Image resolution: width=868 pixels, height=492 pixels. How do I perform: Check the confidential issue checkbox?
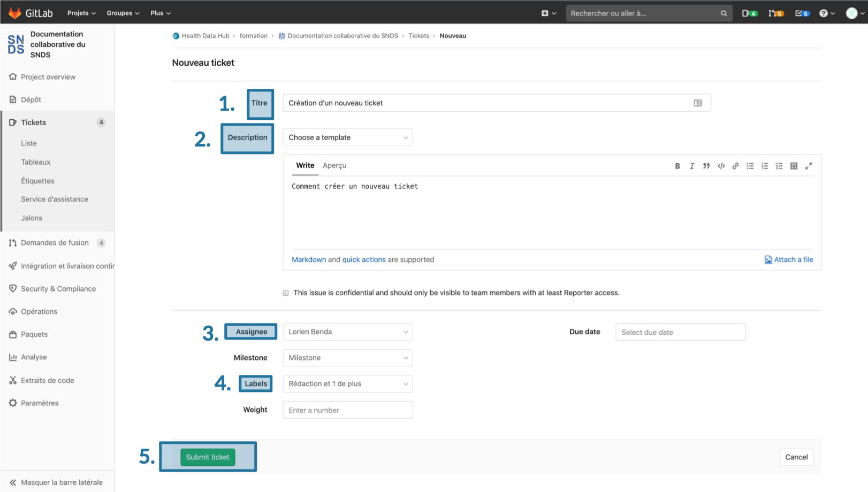pos(286,293)
